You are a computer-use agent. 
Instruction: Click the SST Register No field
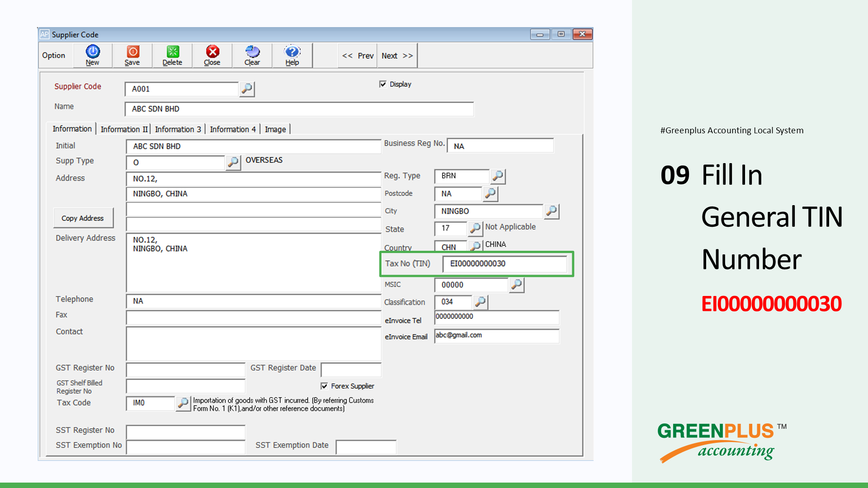coord(186,432)
